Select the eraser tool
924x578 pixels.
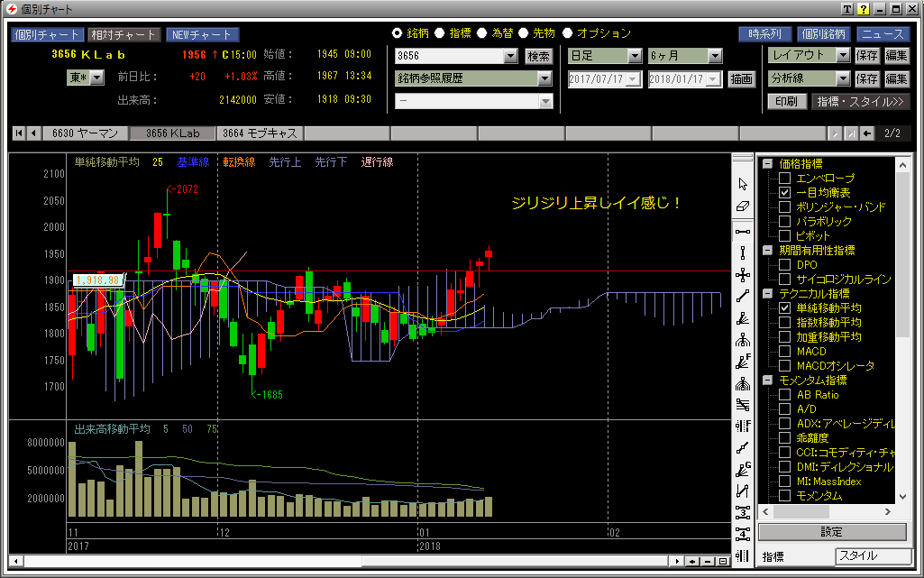tap(743, 206)
